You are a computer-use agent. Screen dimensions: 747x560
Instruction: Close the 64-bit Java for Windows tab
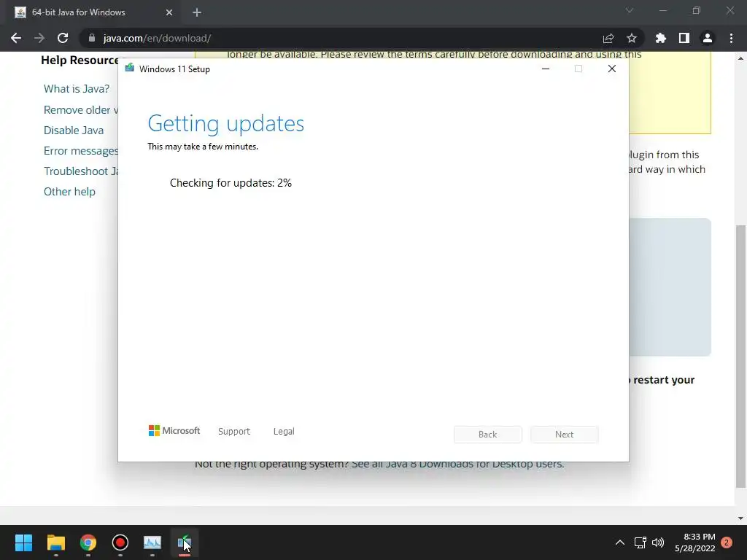(x=169, y=12)
